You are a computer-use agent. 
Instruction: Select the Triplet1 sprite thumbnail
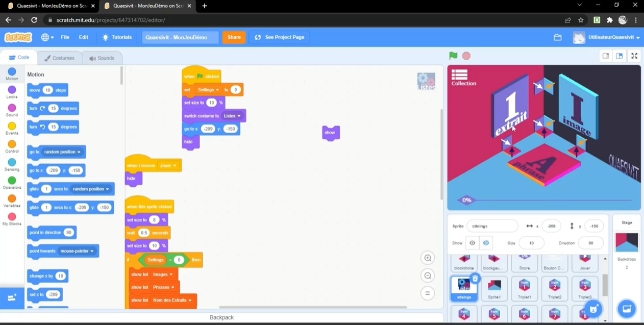[524, 288]
